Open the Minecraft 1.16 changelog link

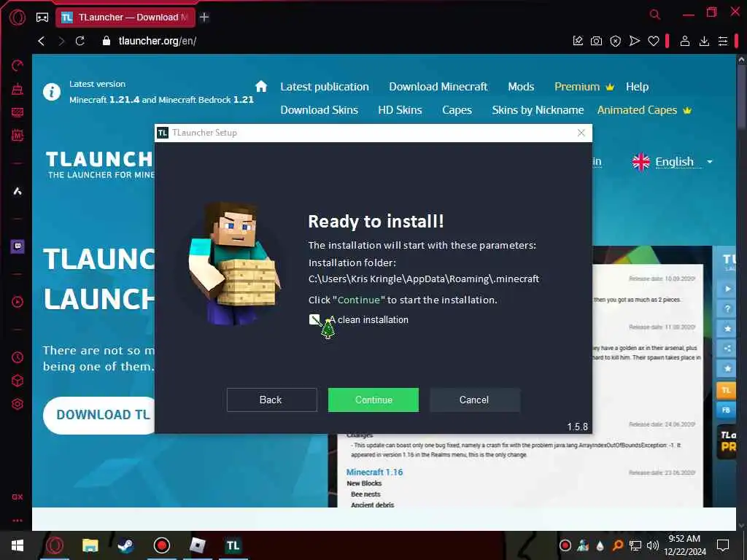[x=374, y=472]
